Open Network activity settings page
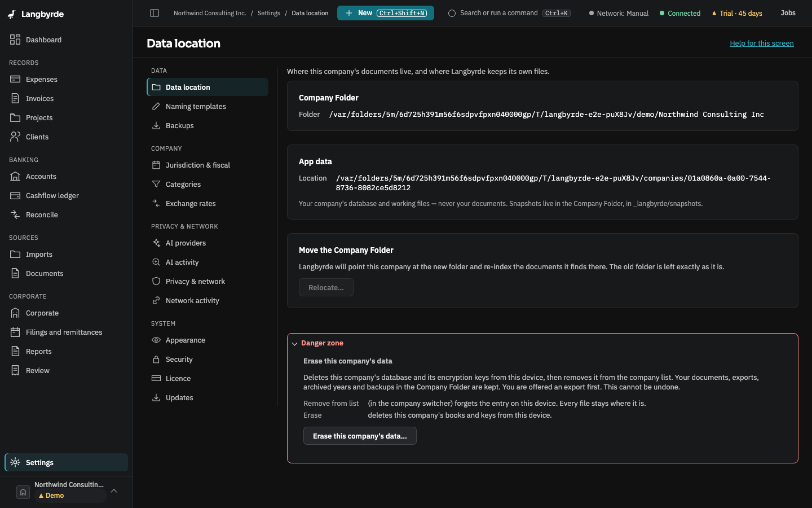 point(208,301)
